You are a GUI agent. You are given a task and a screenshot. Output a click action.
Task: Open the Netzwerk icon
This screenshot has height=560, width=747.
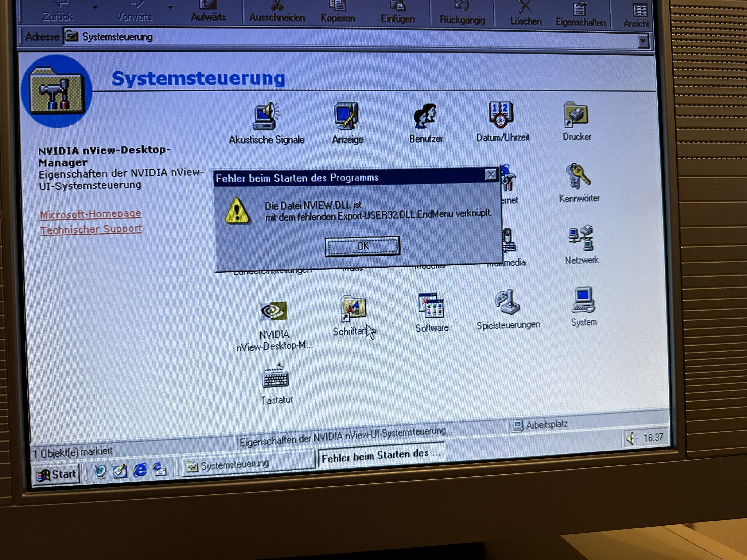(581, 239)
